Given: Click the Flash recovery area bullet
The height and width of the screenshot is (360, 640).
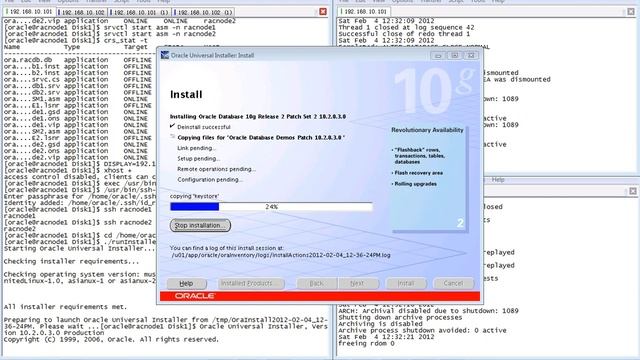Looking at the screenshot, I should click(418, 173).
